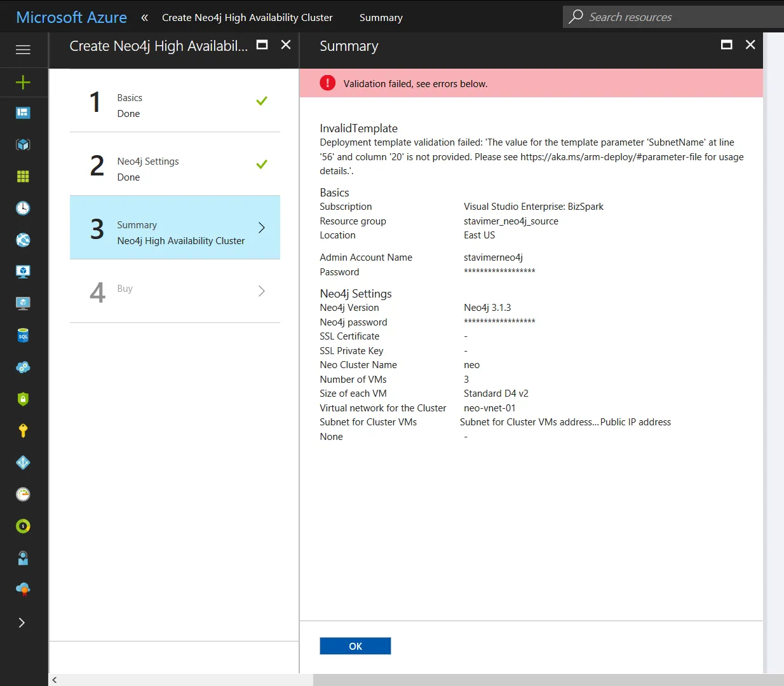
Task: Open Resource groups cube icon
Action: (x=23, y=145)
